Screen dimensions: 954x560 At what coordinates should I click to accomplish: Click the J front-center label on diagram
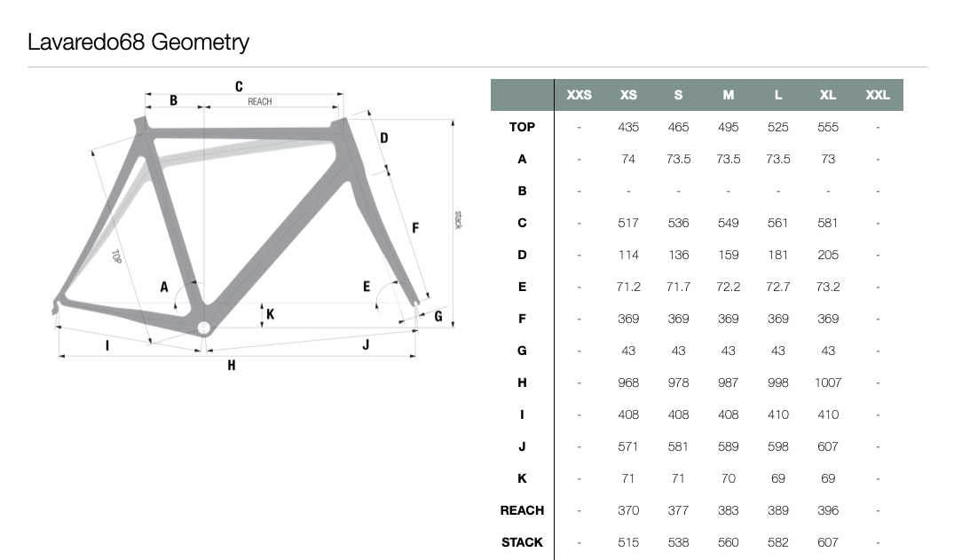[x=366, y=345]
